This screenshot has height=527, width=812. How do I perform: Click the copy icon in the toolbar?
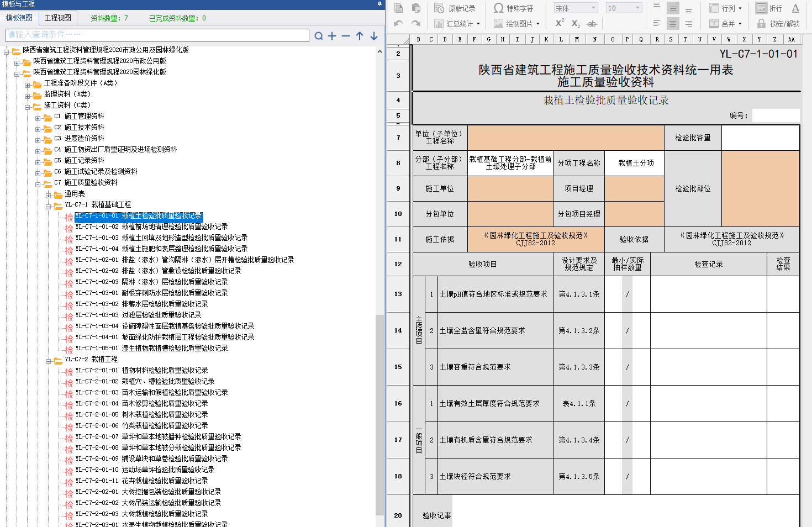pos(398,8)
